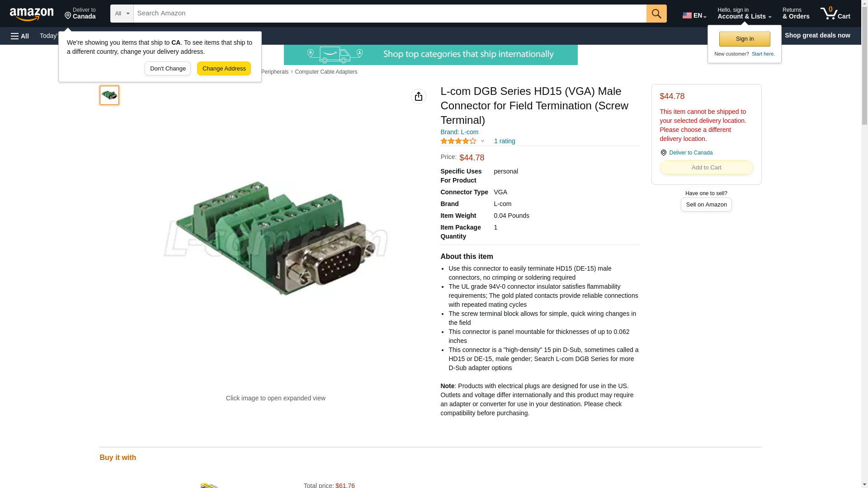
Task: Focus the Search Amazon input field
Action: pyautogui.click(x=390, y=14)
